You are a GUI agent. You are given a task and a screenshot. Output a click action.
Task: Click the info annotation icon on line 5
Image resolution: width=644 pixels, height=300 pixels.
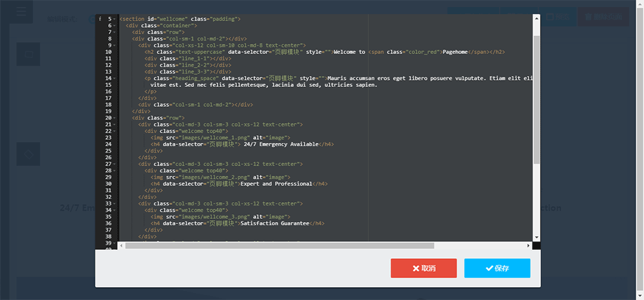(x=100, y=19)
